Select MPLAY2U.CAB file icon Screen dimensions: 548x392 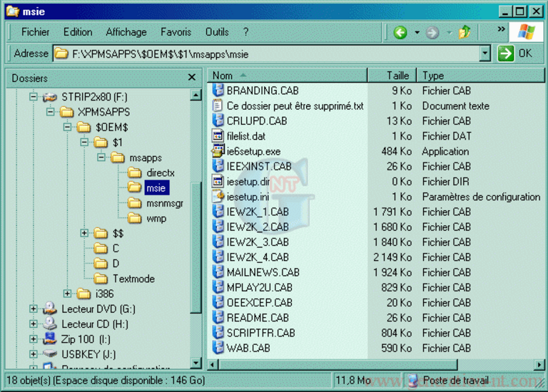(x=218, y=287)
